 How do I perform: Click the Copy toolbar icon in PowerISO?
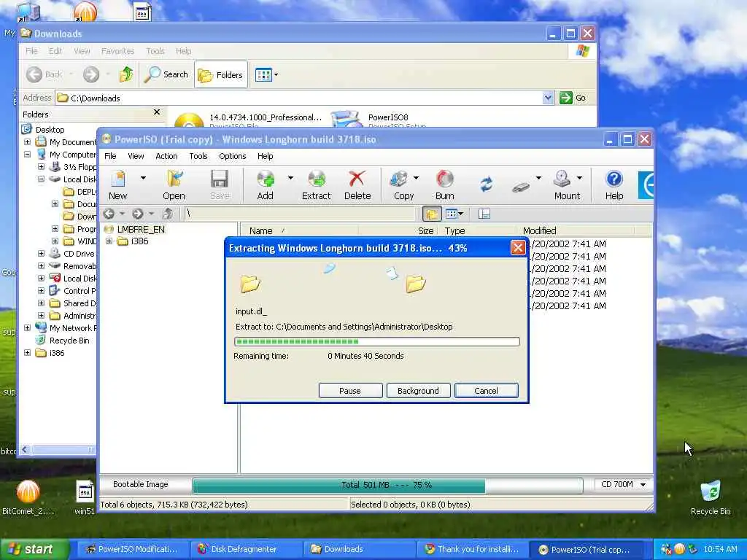[x=403, y=185]
